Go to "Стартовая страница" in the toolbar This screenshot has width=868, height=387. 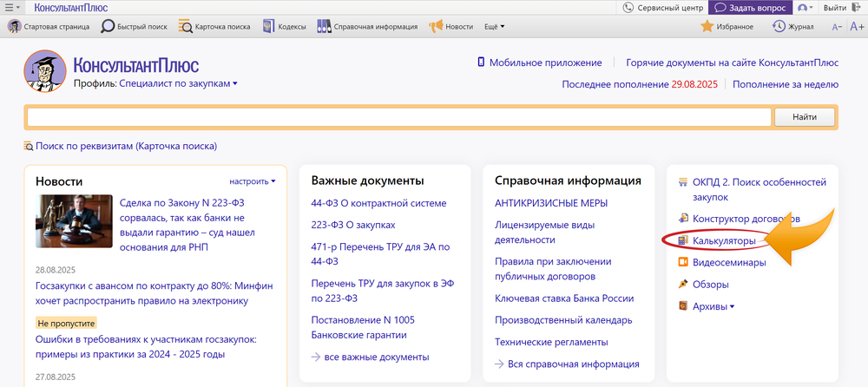click(x=49, y=26)
